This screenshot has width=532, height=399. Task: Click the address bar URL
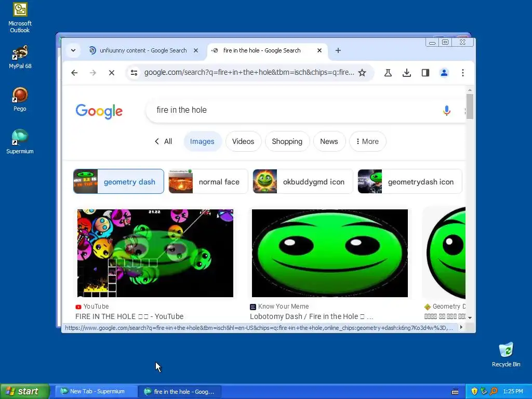point(249,73)
